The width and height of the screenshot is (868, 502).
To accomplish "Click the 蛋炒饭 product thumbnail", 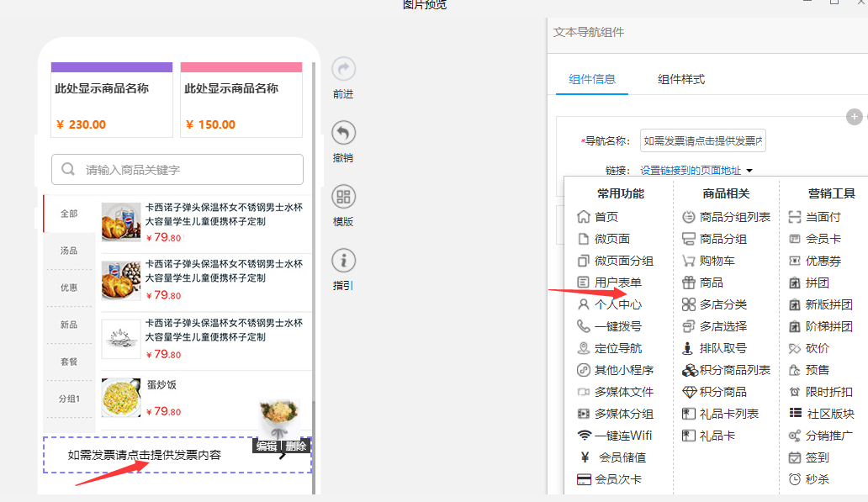I will pos(121,398).
